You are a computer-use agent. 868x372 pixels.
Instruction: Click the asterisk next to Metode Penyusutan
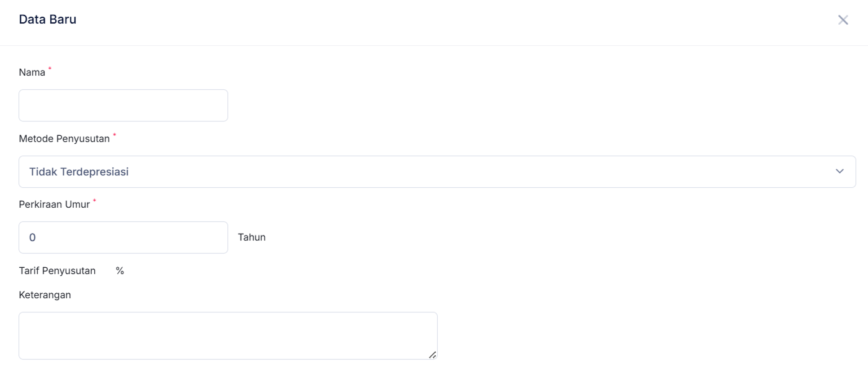pyautogui.click(x=114, y=135)
